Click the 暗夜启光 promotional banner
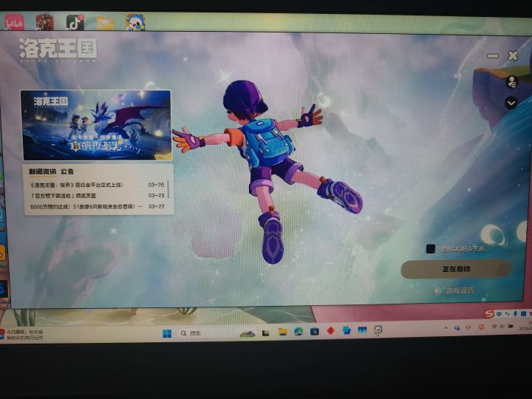This screenshot has height=399, width=532. tap(96, 125)
